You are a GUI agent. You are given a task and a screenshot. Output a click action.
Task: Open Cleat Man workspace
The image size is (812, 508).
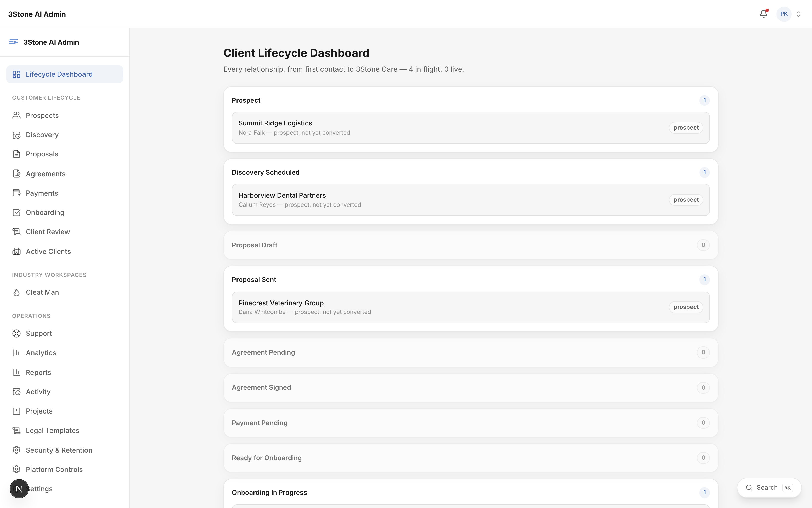click(x=64, y=292)
